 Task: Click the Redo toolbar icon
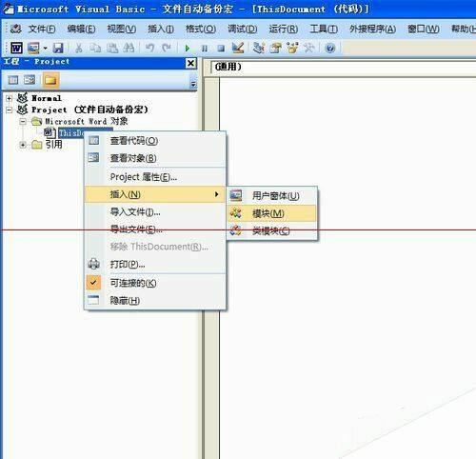(167, 48)
